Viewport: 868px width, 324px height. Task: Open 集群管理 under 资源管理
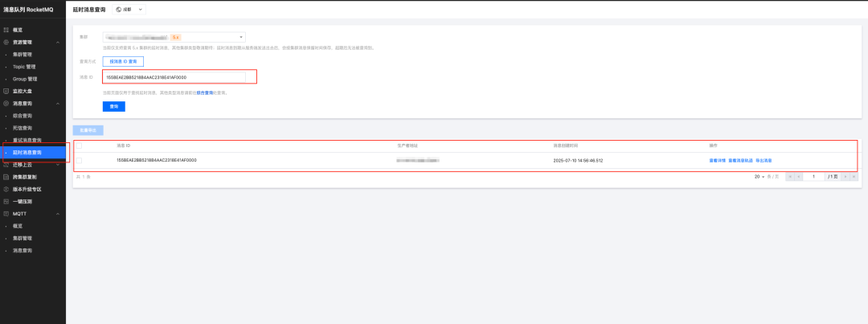coord(23,55)
